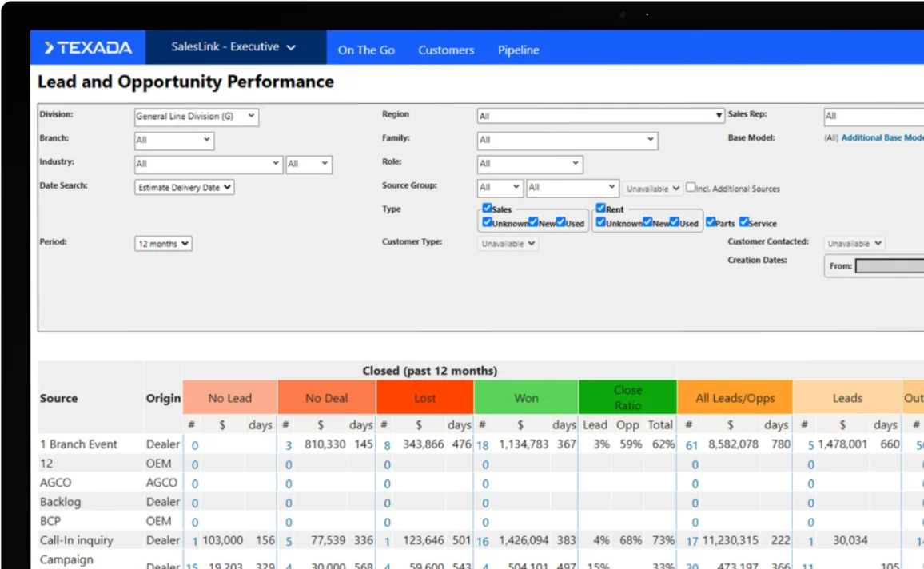Click the Lost column header
This screenshot has height=569, width=924.
[425, 398]
